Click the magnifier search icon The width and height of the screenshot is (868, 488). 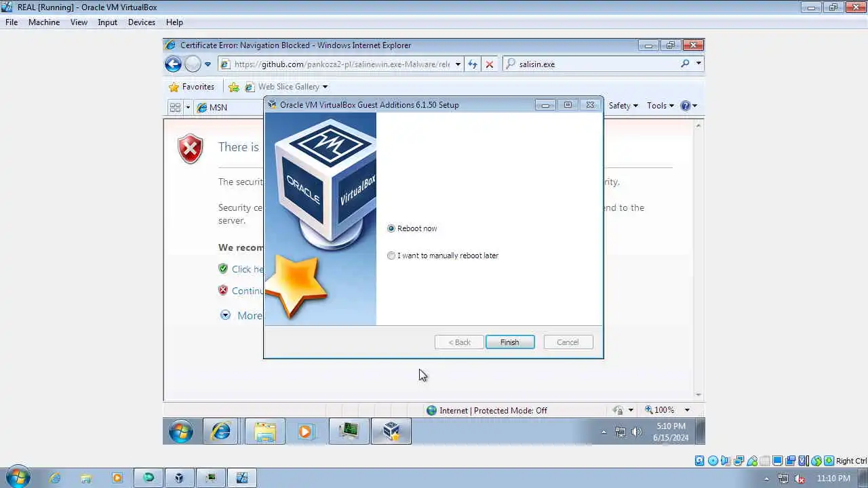point(686,64)
